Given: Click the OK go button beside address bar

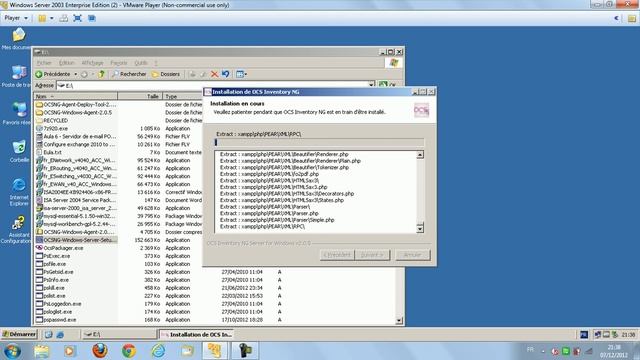Looking at the screenshot, I should (x=387, y=85).
